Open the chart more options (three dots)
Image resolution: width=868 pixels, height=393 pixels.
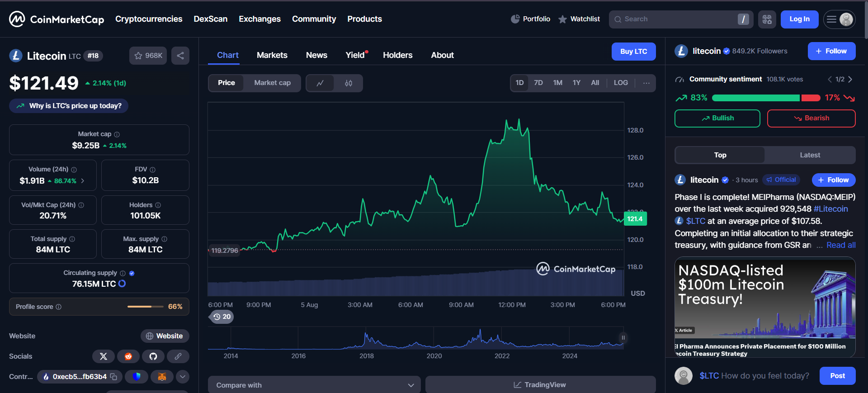point(646,83)
